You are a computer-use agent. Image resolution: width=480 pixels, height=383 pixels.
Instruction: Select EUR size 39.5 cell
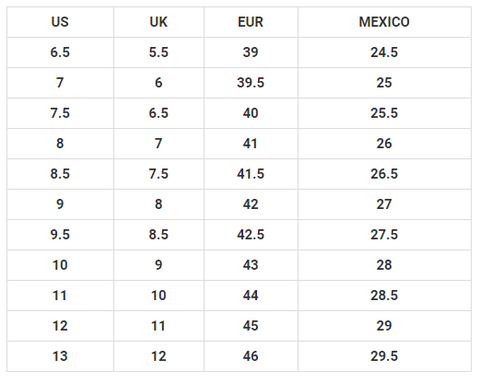[251, 83]
